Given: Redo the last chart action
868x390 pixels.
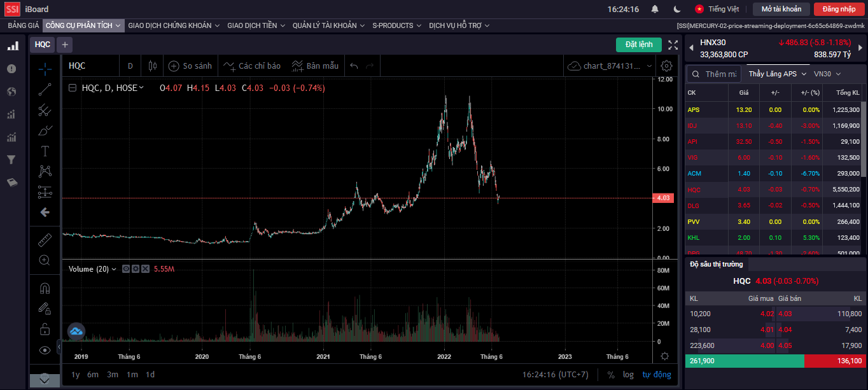Looking at the screenshot, I should (x=370, y=66).
